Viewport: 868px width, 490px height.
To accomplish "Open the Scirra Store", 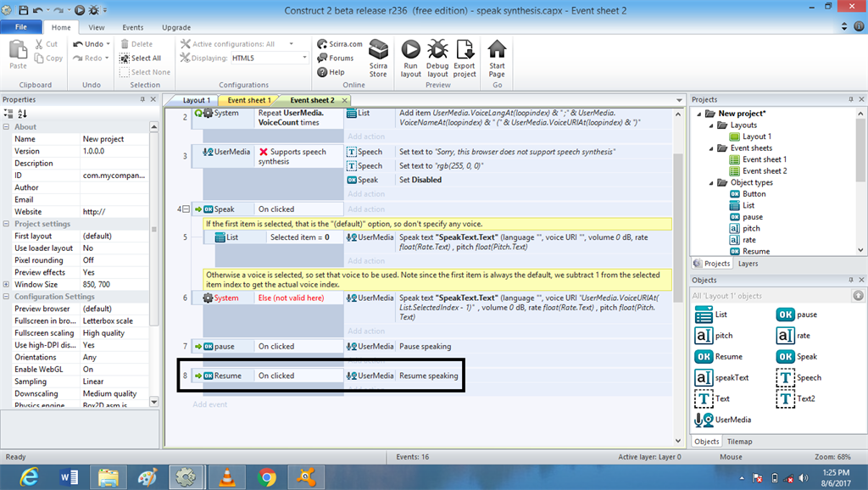I will tap(379, 58).
